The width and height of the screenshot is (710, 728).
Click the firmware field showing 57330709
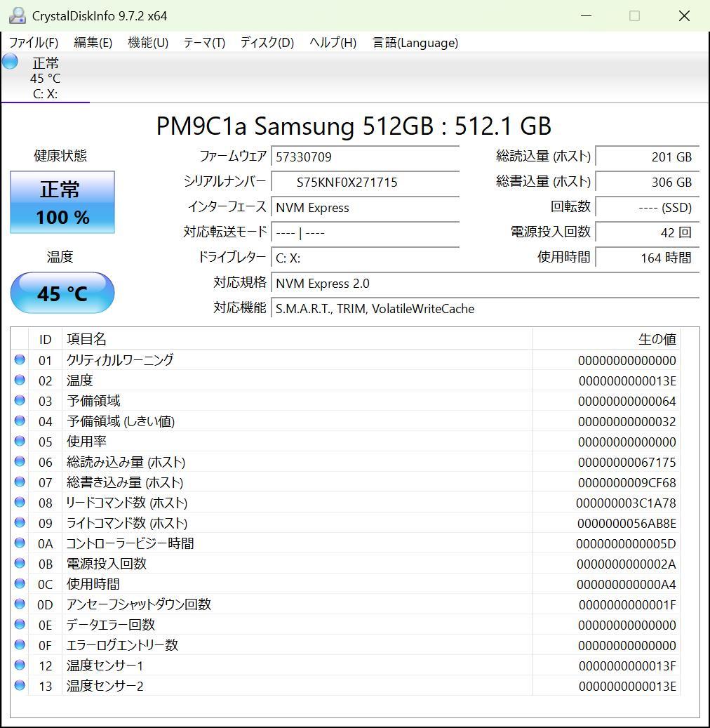point(365,157)
